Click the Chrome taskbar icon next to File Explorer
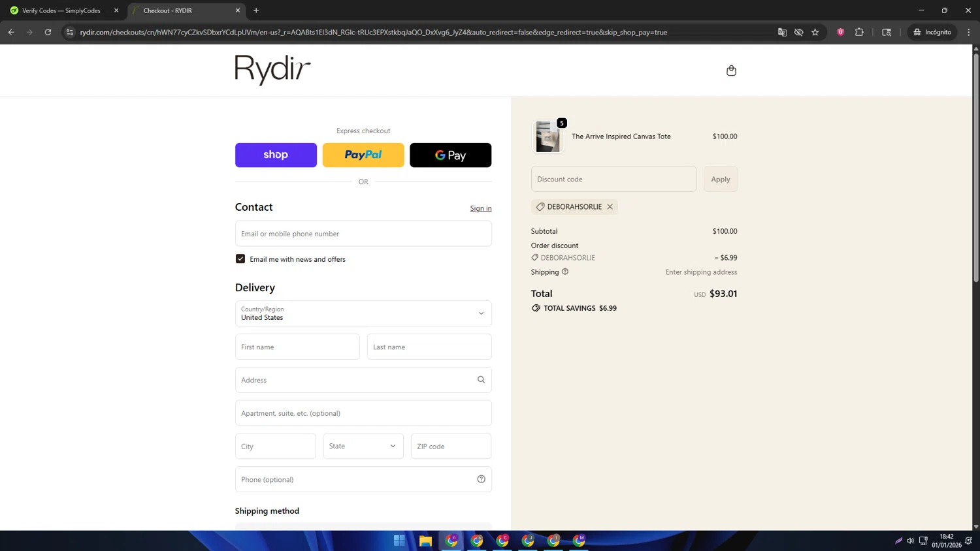The image size is (980, 551). click(451, 541)
